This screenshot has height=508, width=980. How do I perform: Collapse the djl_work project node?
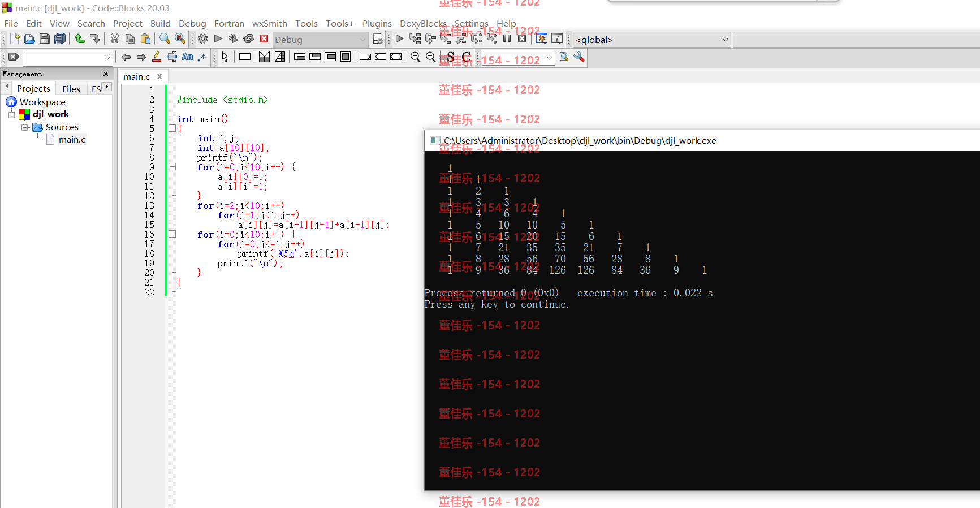[11, 115]
